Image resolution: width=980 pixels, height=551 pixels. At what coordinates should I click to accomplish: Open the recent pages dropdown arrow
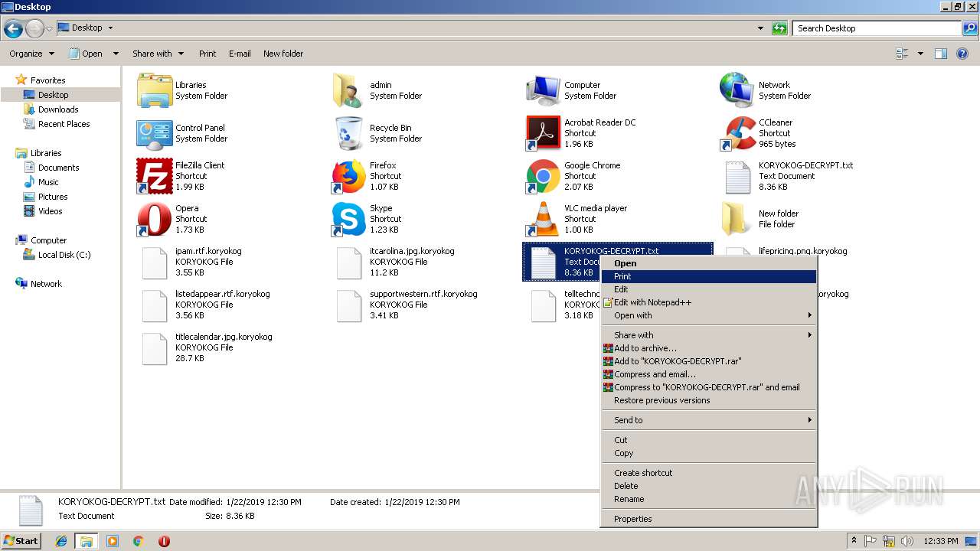click(49, 28)
